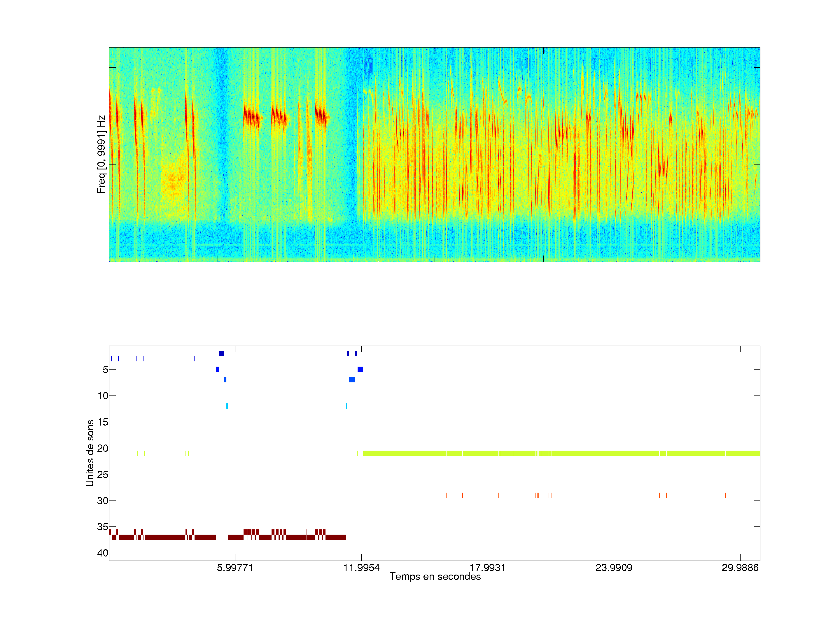This screenshot has height=630, width=840.
Task: Click the 5.99771 time tick label
Action: click(235, 567)
